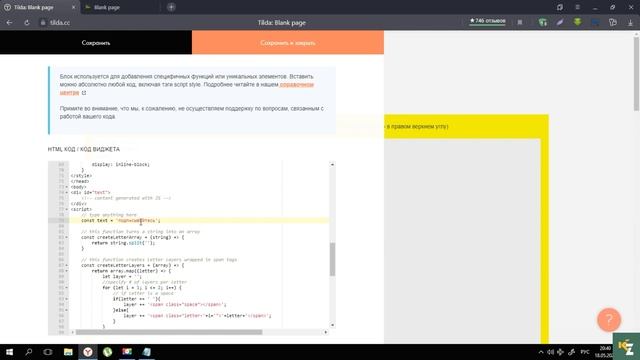Screen dimensions: 640x360
Task: Open browser downloads arrow icon
Action: [630, 23]
